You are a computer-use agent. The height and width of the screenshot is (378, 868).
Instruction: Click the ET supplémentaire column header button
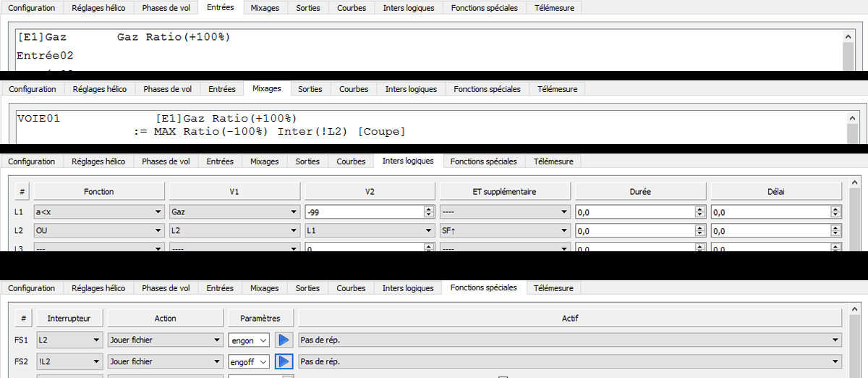click(505, 192)
